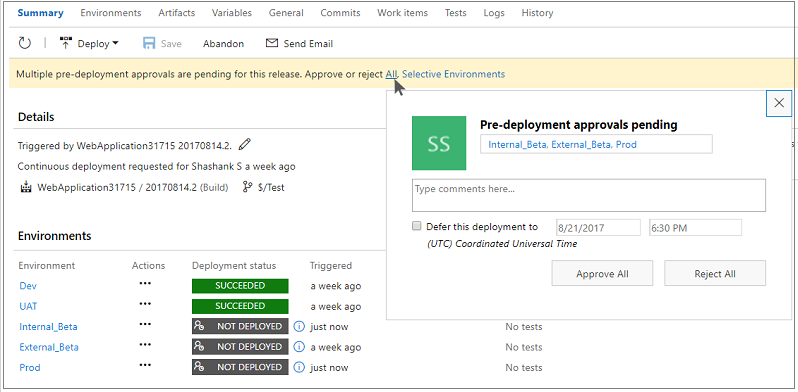This screenshot has height=392, width=798.
Task: Enable Defer this deployment checkbox
Action: [417, 226]
